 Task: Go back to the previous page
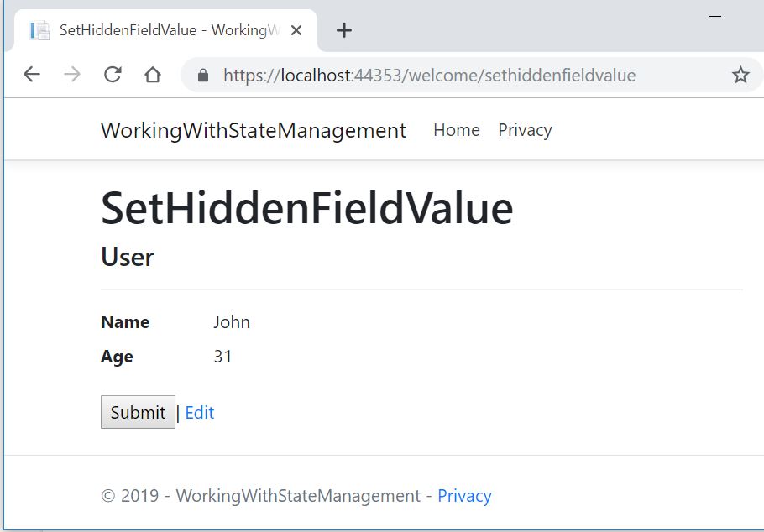[32, 76]
